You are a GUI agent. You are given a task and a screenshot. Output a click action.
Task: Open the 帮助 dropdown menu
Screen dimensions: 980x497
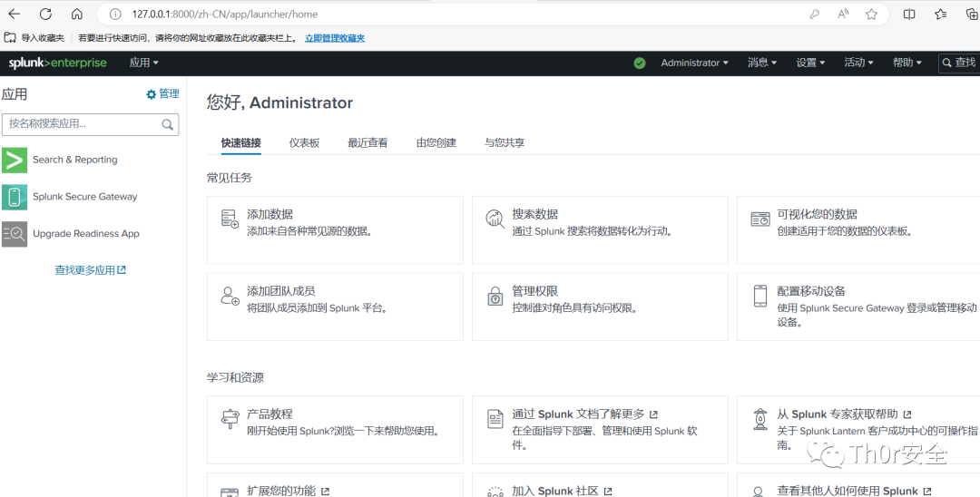(x=907, y=63)
